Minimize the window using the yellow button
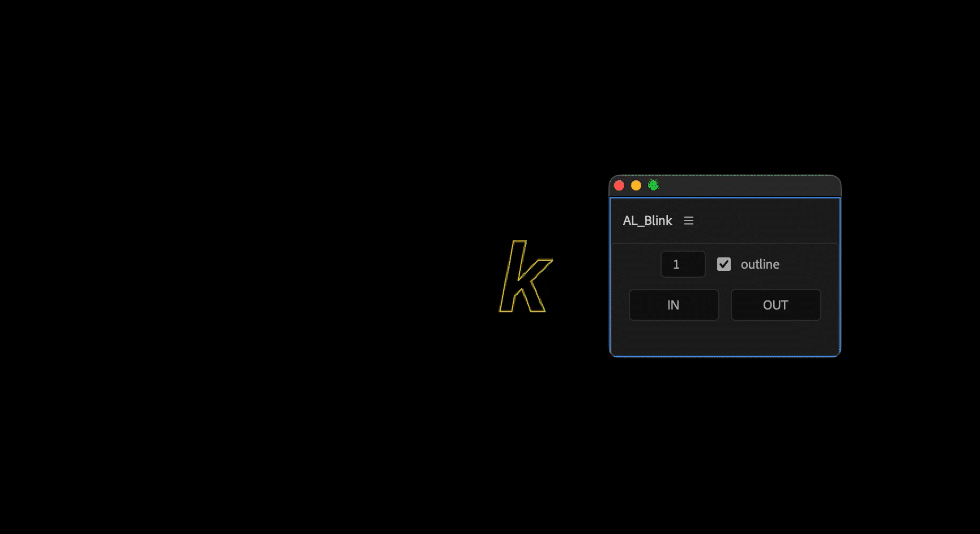Image resolution: width=980 pixels, height=534 pixels. [636, 185]
